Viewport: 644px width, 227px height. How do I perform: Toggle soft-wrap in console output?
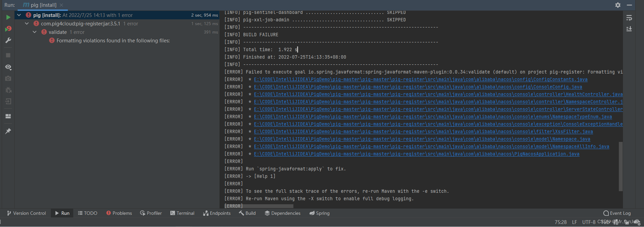(629, 18)
